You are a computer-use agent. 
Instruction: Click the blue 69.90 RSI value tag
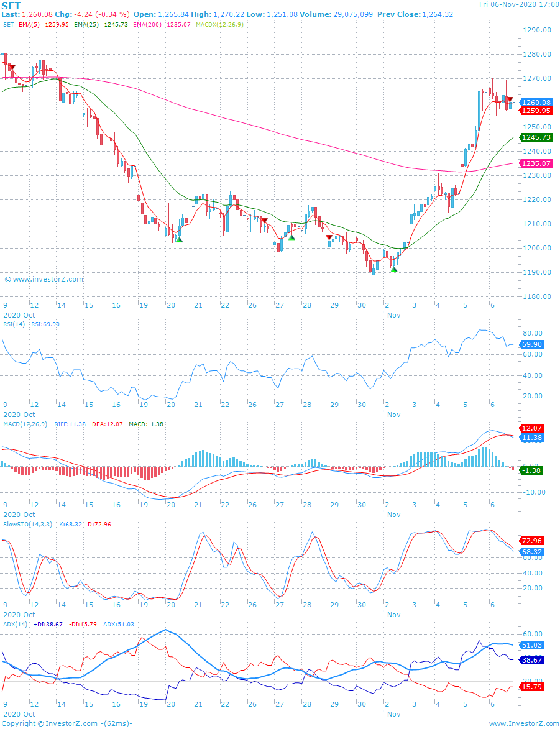coord(531,344)
